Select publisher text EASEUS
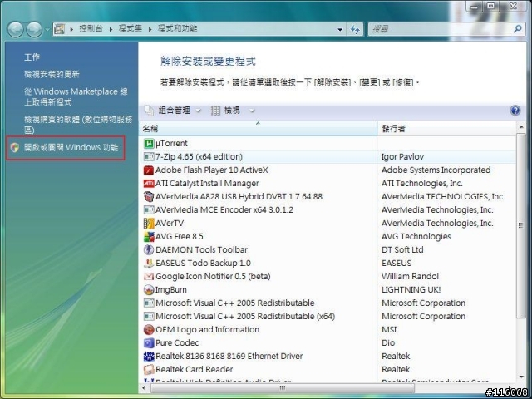Image resolution: width=532 pixels, height=399 pixels. click(397, 263)
